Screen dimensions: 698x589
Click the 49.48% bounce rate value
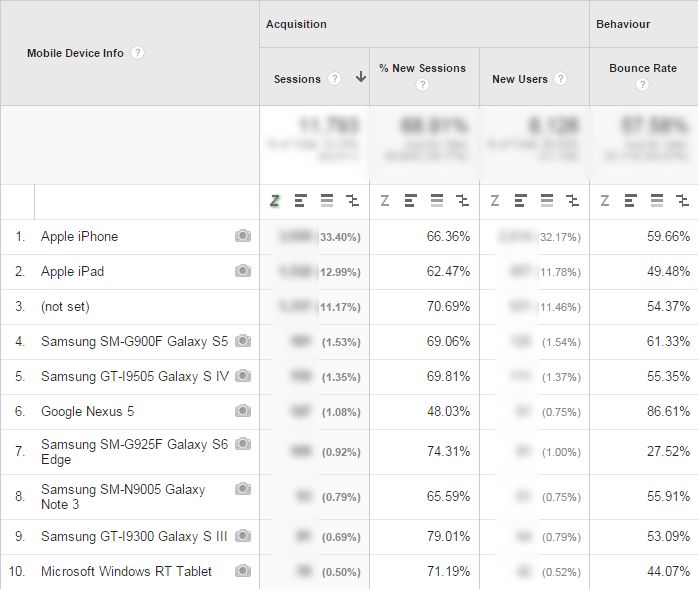tap(668, 272)
